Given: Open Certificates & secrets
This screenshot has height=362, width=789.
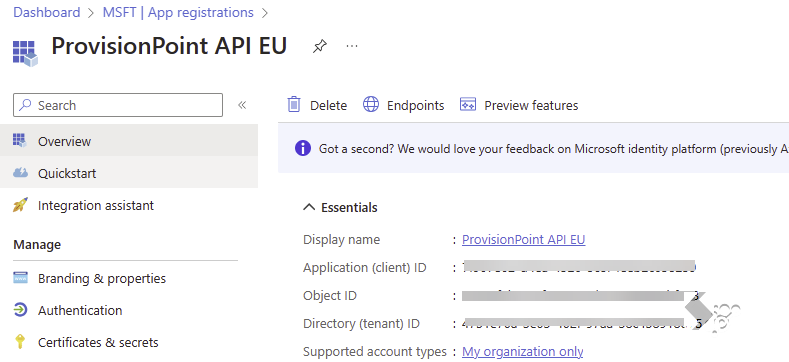Looking at the screenshot, I should pyautogui.click(x=98, y=343).
